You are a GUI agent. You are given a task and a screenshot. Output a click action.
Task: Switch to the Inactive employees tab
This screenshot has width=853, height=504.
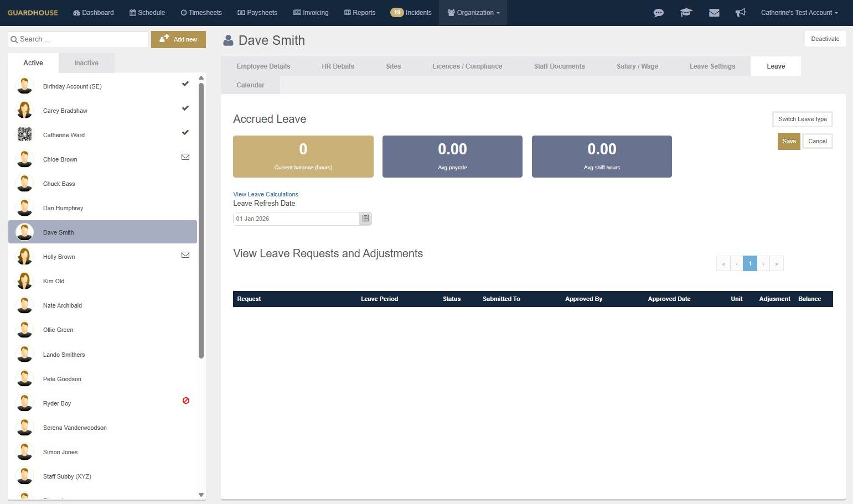click(x=86, y=63)
